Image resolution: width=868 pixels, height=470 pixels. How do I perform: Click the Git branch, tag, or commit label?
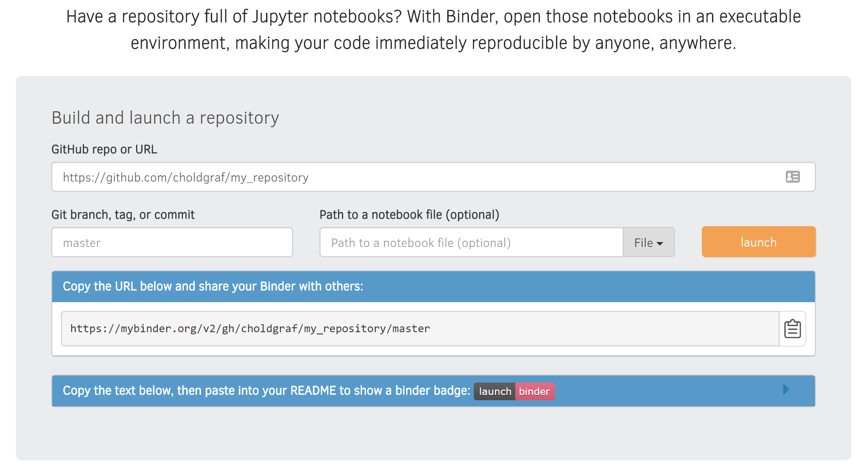pos(123,215)
